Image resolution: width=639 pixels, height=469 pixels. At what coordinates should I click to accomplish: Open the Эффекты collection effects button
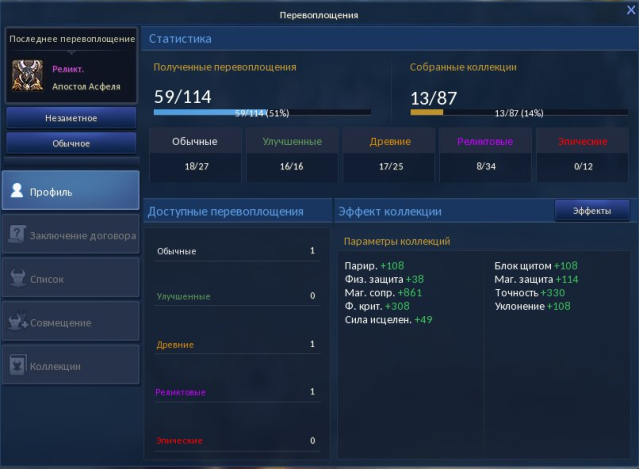pyautogui.click(x=592, y=211)
